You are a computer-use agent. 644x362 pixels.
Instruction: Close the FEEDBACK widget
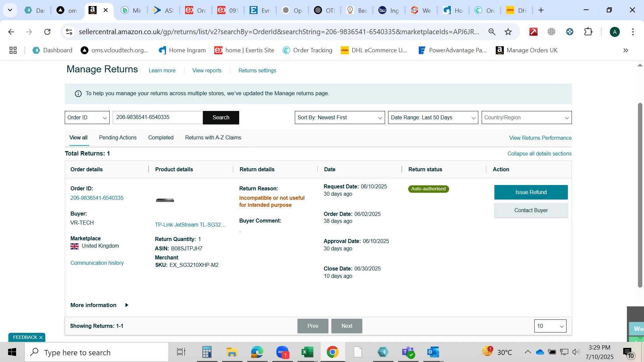point(41,338)
